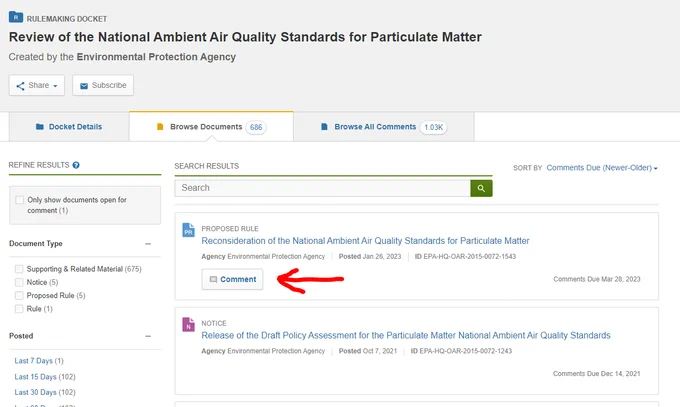Switch to the Docket Details tab

(69, 127)
